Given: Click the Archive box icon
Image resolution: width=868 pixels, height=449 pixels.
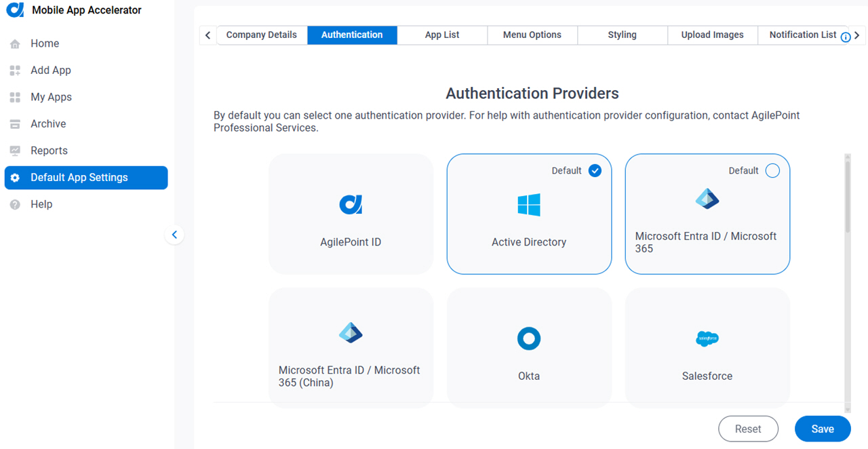Looking at the screenshot, I should pos(15,124).
